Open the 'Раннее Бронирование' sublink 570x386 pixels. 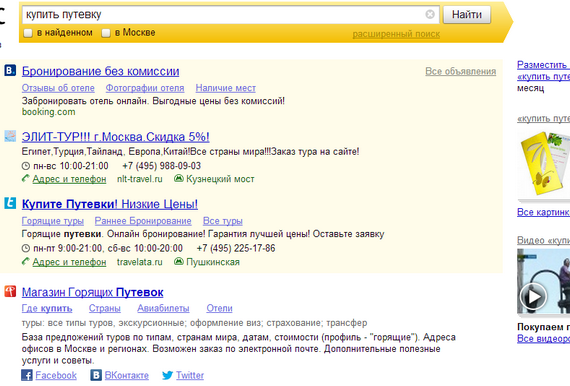click(143, 221)
